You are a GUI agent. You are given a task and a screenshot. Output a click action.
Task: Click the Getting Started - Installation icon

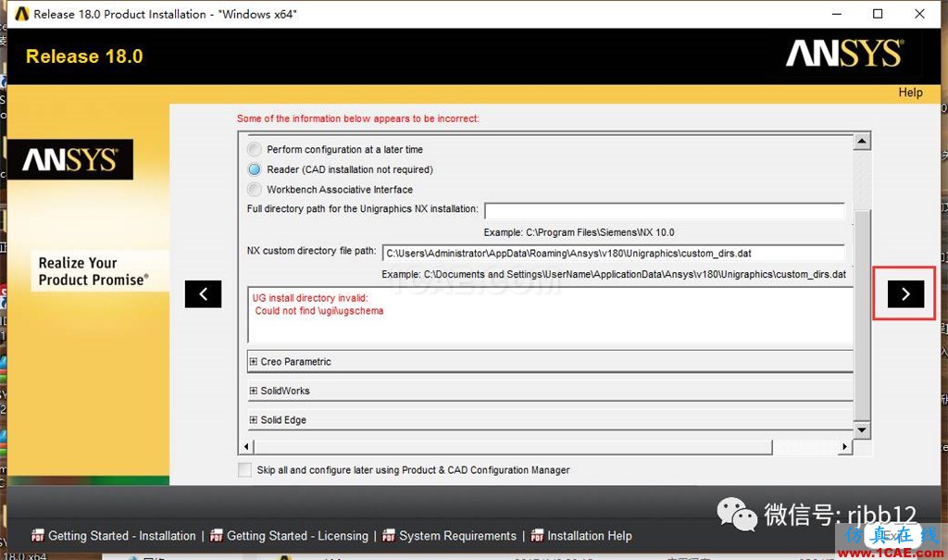(38, 536)
